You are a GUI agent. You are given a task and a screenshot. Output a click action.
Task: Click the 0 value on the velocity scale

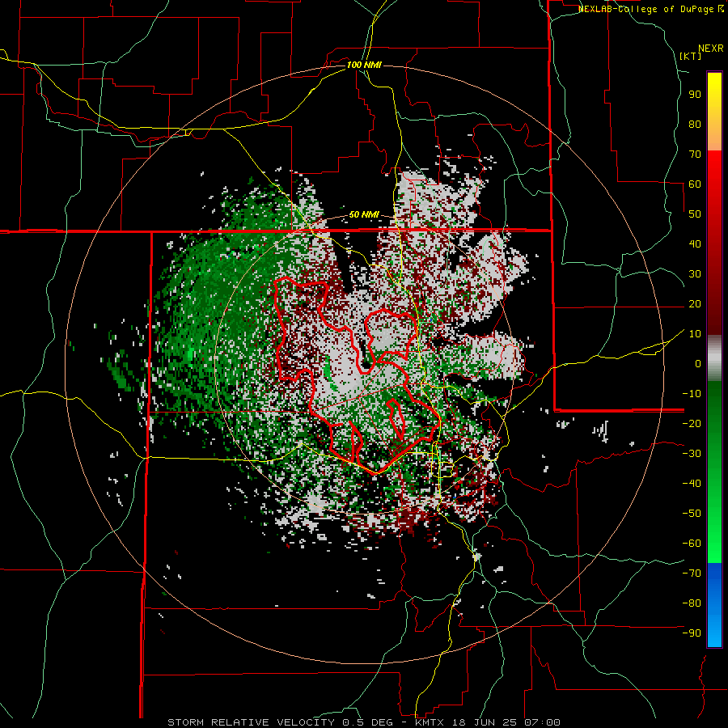(x=698, y=364)
